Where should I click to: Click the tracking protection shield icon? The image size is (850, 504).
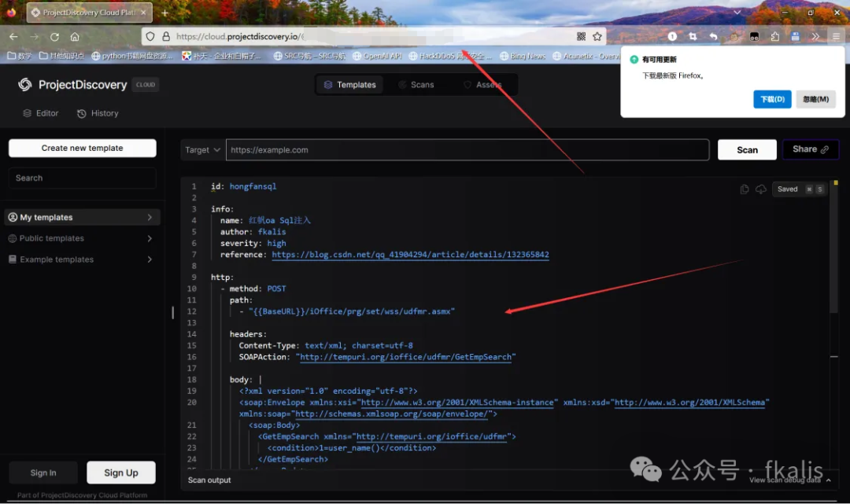150,36
